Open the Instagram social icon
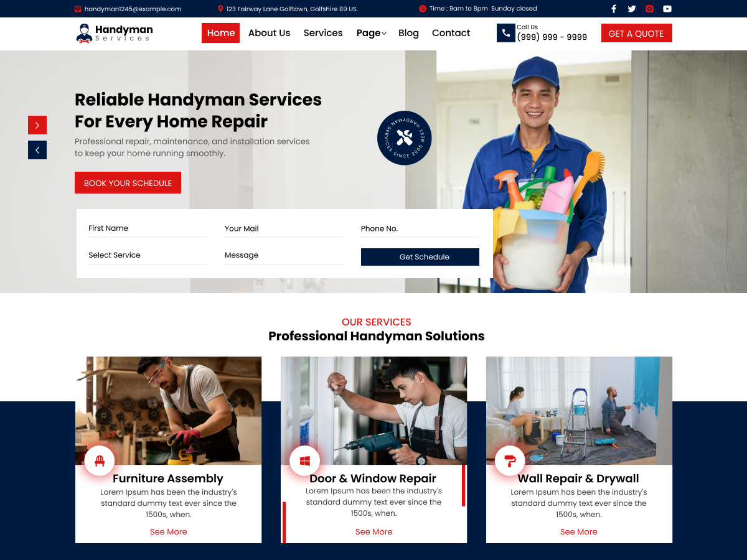 (649, 9)
